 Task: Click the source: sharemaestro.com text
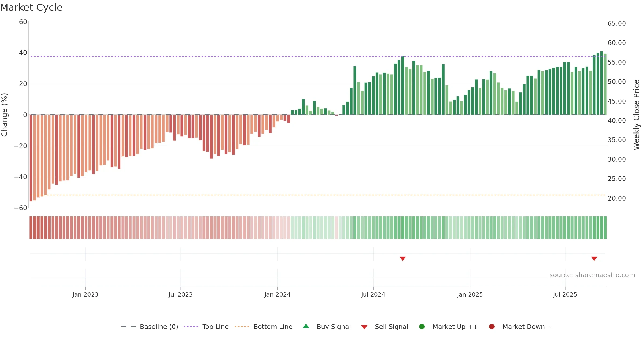click(x=592, y=275)
